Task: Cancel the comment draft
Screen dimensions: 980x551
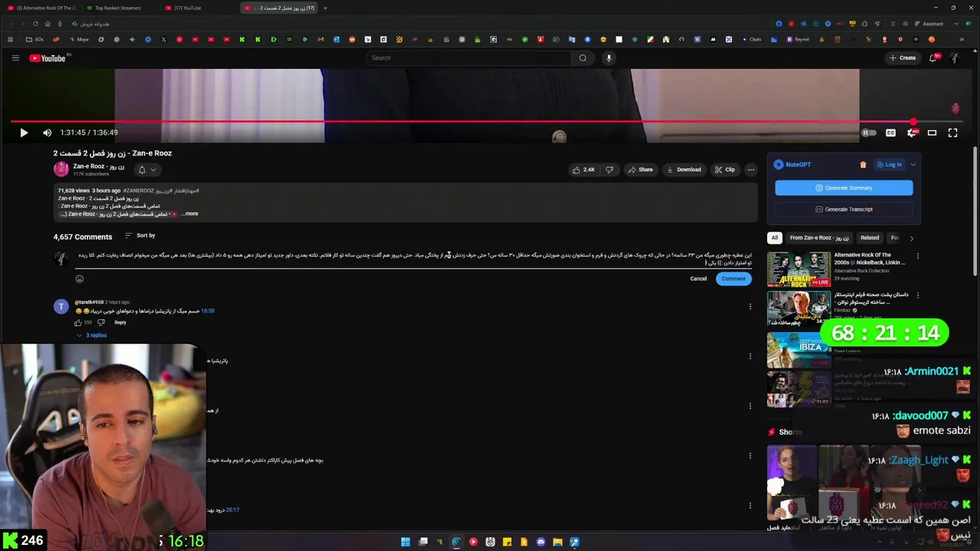Action: (698, 279)
